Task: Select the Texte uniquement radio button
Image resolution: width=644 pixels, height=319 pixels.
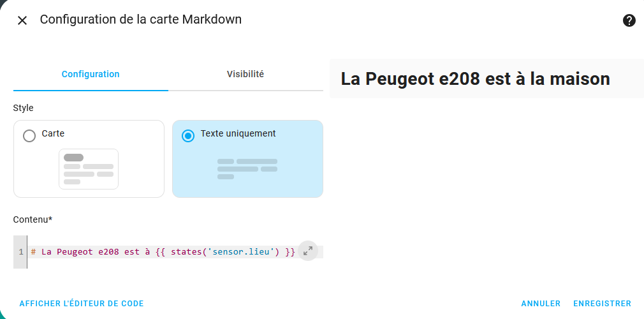Action: tap(188, 136)
